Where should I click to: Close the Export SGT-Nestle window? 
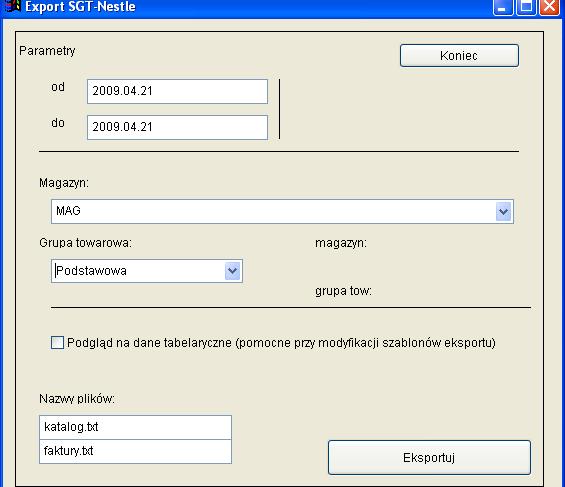tap(549, 7)
